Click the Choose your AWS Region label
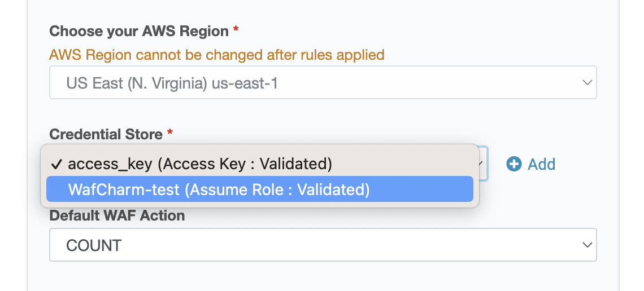The height and width of the screenshot is (291, 644). point(139,31)
